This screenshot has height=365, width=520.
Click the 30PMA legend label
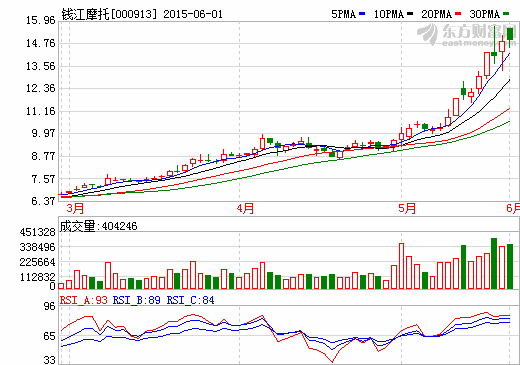click(x=484, y=14)
